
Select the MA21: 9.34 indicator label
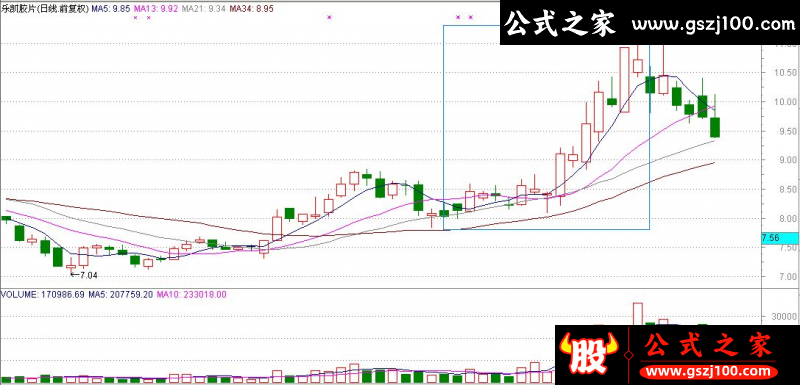[x=205, y=8]
